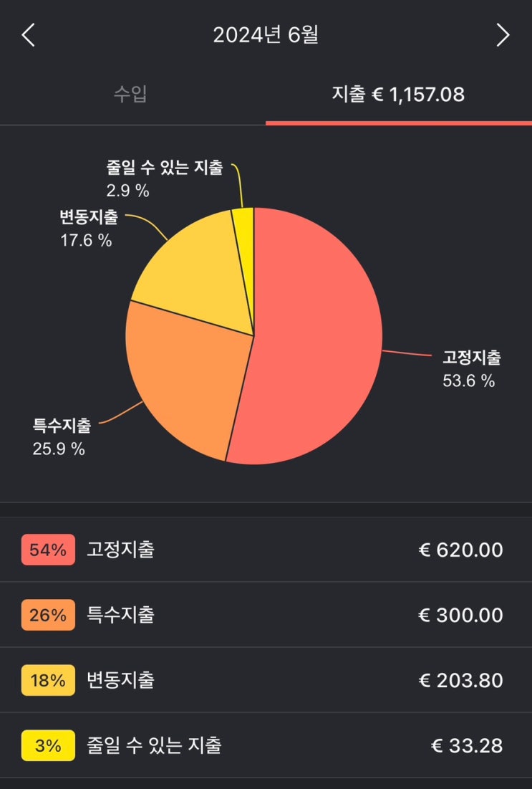Tap the 2024년 6월 month title
This screenshot has width=532, height=789.
pyautogui.click(x=266, y=35)
